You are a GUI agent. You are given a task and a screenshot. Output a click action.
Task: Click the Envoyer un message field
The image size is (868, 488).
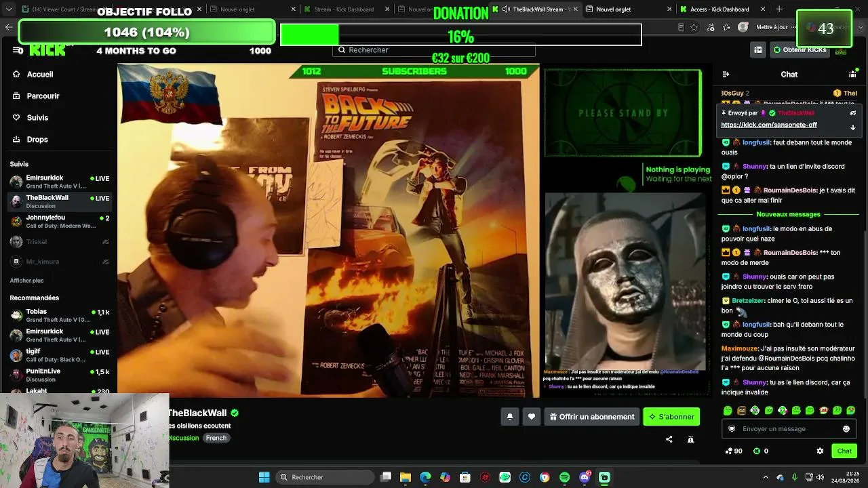(x=790, y=429)
